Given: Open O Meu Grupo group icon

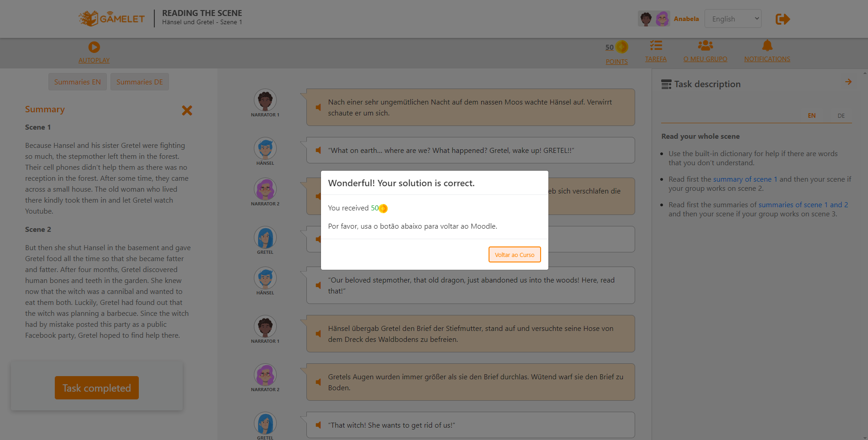Looking at the screenshot, I should point(705,45).
